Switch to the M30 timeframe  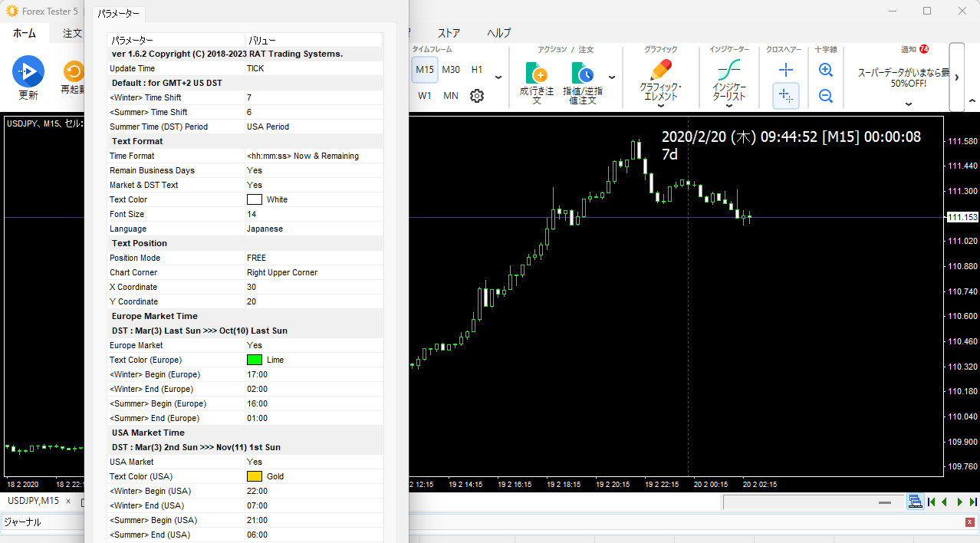click(x=450, y=69)
